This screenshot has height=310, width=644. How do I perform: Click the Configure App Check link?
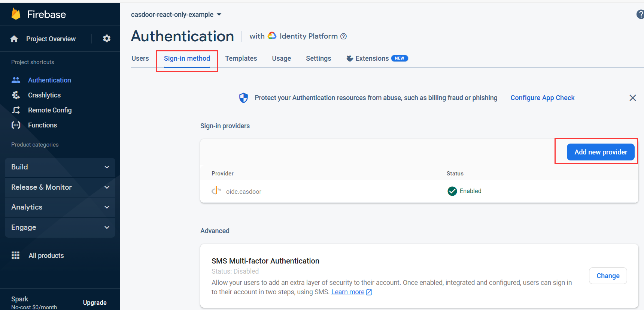click(x=542, y=98)
